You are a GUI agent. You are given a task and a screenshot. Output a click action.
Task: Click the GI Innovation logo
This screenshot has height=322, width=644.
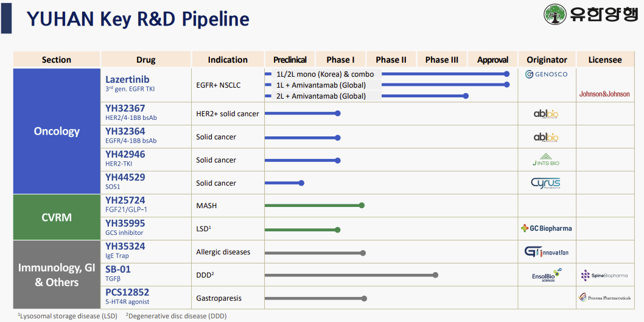(x=546, y=252)
